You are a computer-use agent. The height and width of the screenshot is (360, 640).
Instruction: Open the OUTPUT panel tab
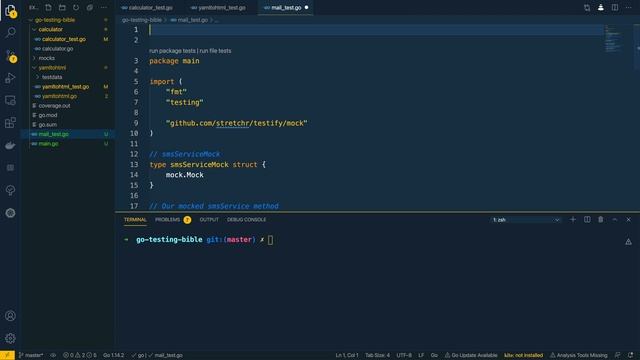pyautogui.click(x=209, y=220)
